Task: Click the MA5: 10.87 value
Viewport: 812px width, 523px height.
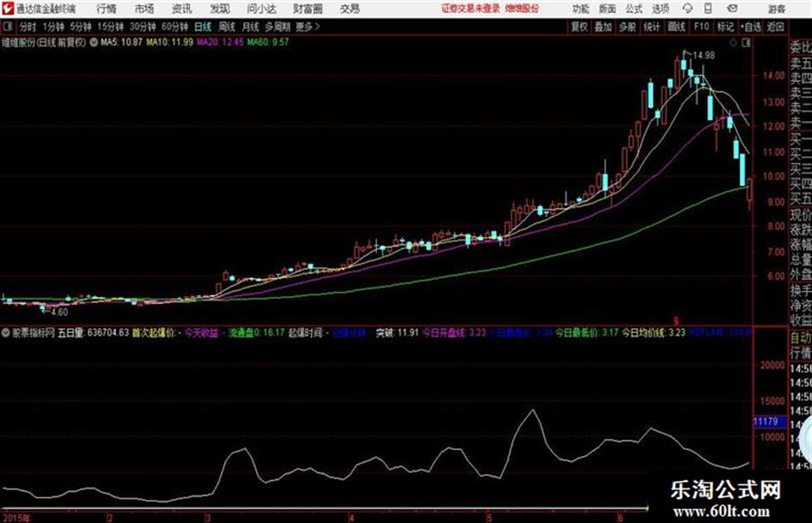Action: point(121,42)
